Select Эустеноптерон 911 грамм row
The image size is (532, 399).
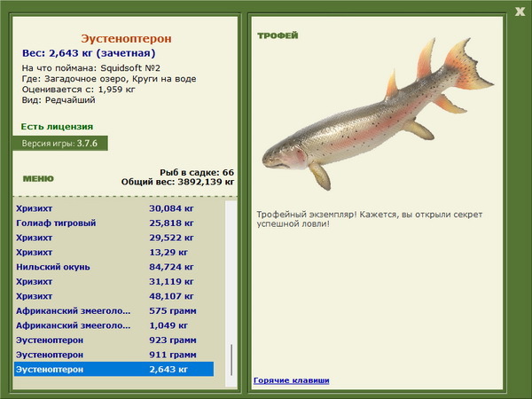pos(114,354)
